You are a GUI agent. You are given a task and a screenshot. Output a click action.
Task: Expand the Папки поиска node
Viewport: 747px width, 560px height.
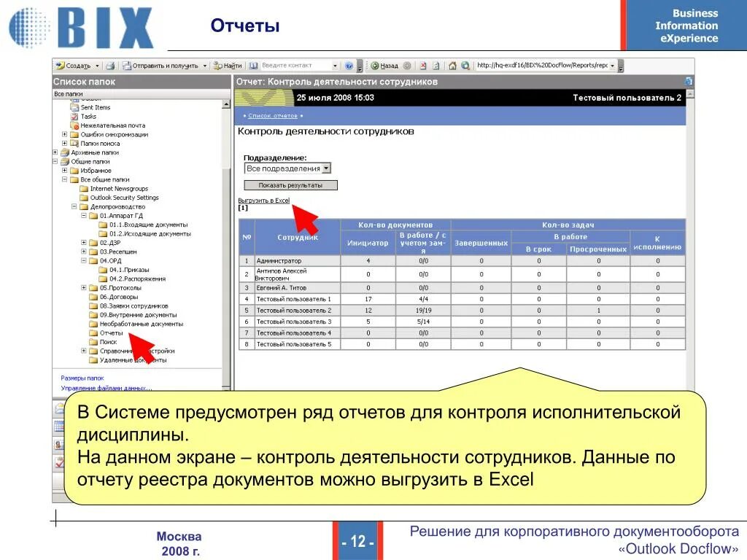click(x=64, y=144)
